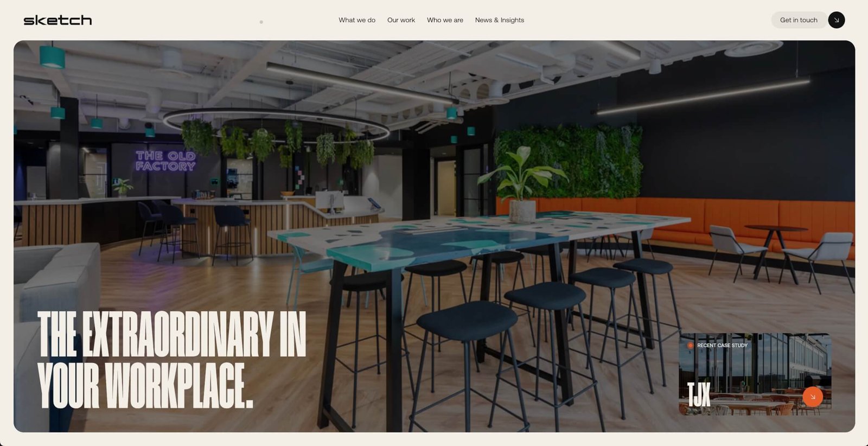
Task: Click the TJX title text
Action: (x=699, y=394)
